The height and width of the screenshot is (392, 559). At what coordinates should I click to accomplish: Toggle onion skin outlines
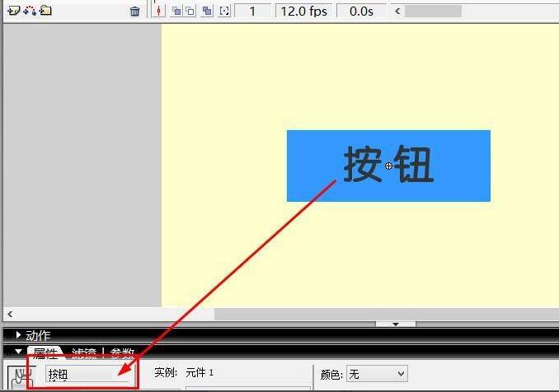190,12
